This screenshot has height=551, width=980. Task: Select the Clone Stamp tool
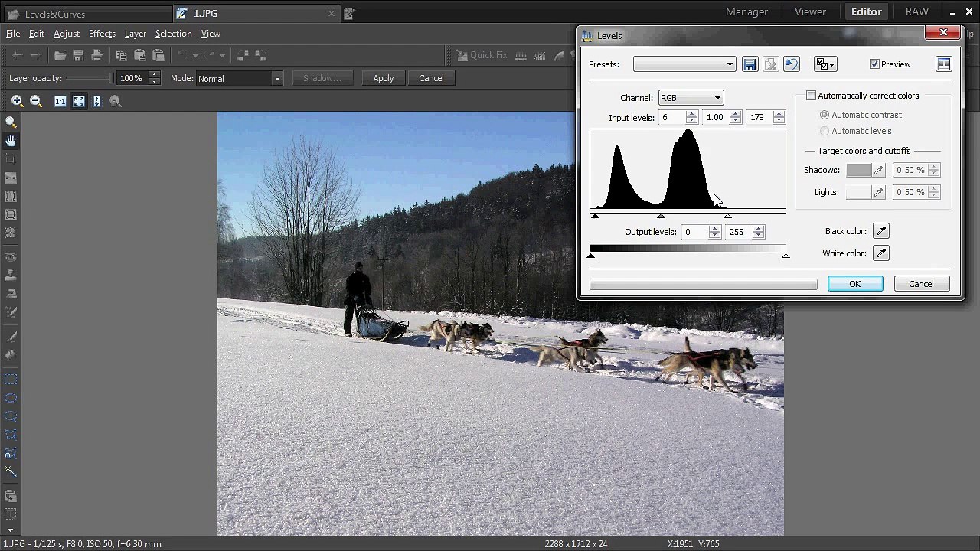(11, 275)
